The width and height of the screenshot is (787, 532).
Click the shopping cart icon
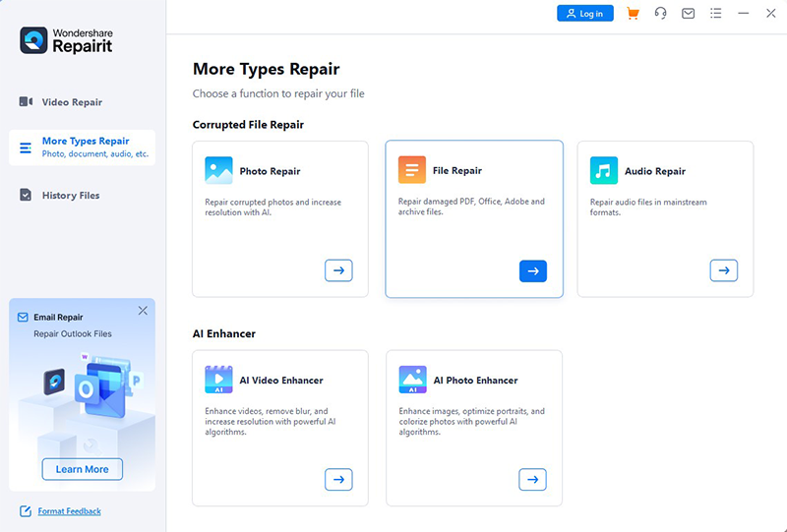pos(633,14)
